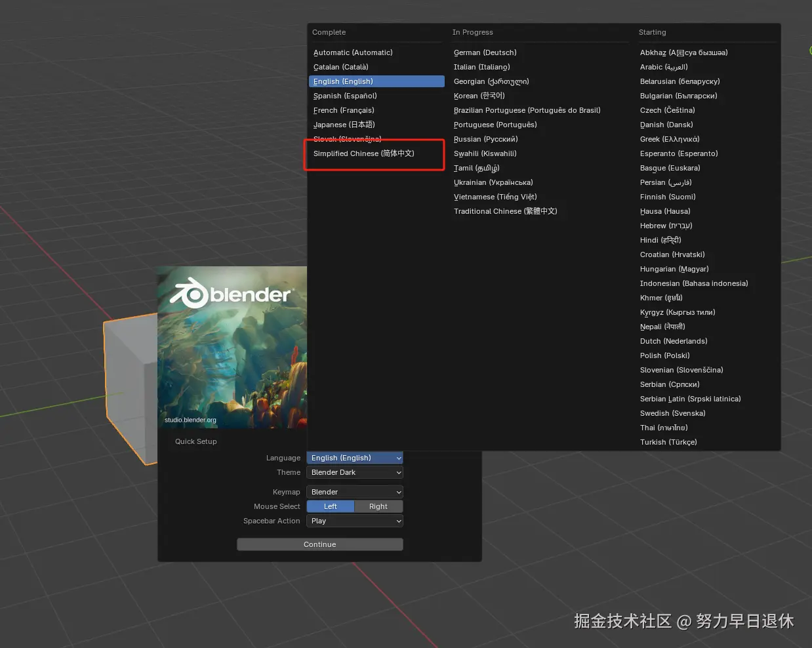The image size is (812, 648).
Task: Pick Finnish (Suomi) language
Action: [x=707, y=197]
